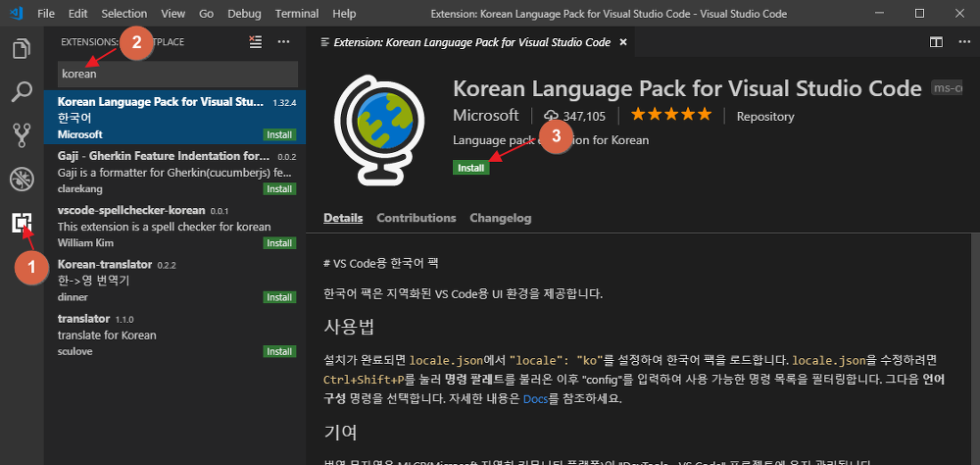980x465 pixels.
Task: Open the View menu
Action: [173, 13]
